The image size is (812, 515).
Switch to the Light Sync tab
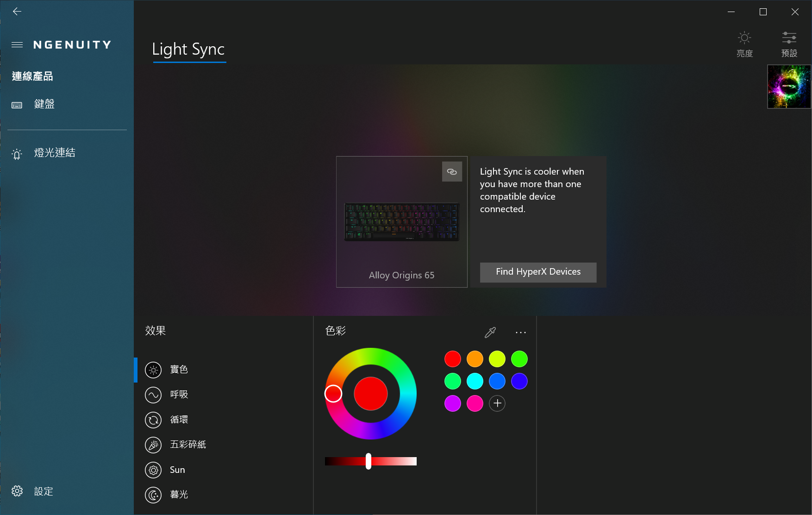[188, 49]
